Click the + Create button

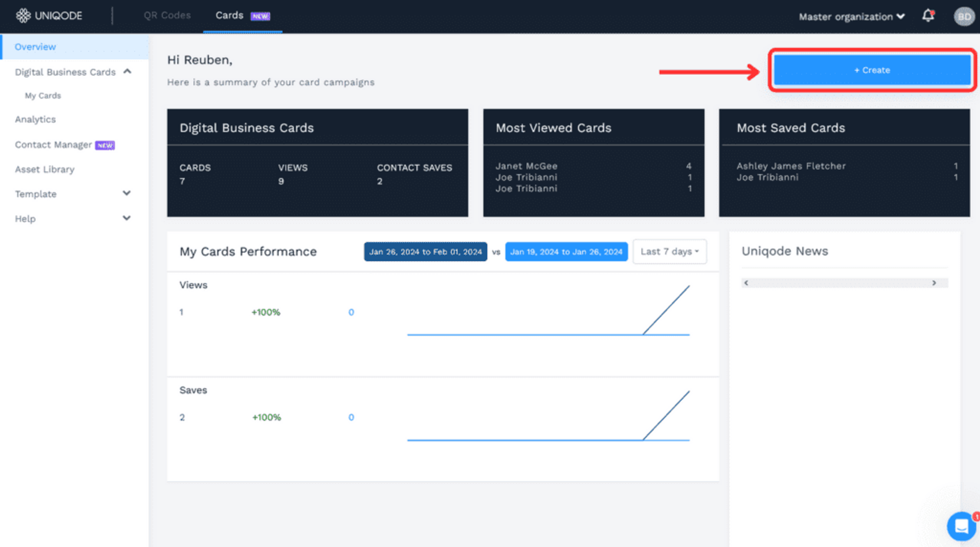click(x=872, y=70)
